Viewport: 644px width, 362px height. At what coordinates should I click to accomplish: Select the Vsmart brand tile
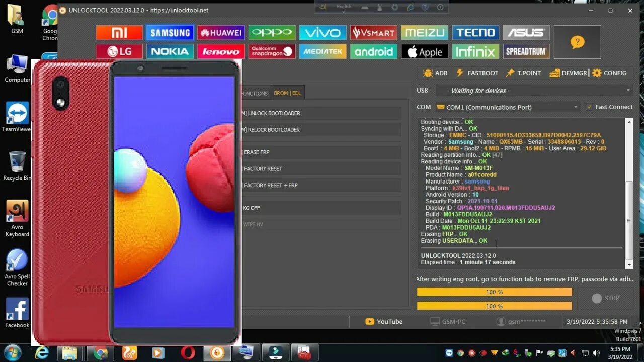(x=374, y=33)
